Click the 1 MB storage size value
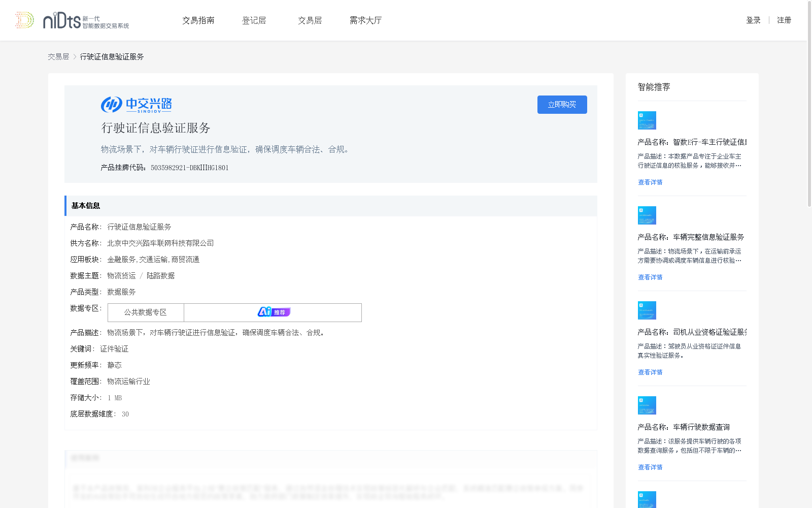The height and width of the screenshot is (508, 812). [x=115, y=398]
